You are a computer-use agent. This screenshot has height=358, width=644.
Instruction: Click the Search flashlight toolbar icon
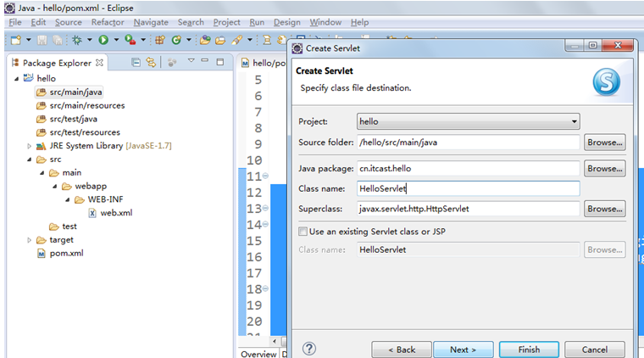(237, 40)
